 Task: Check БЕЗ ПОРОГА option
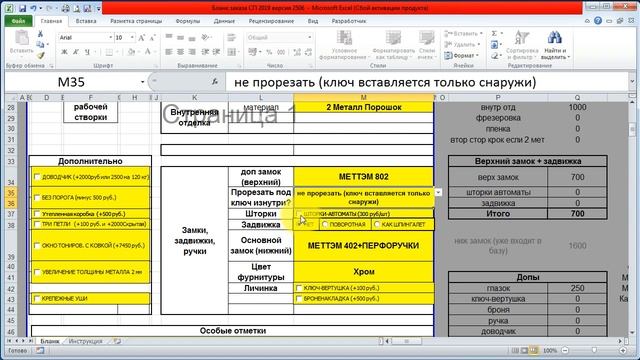[x=37, y=198]
